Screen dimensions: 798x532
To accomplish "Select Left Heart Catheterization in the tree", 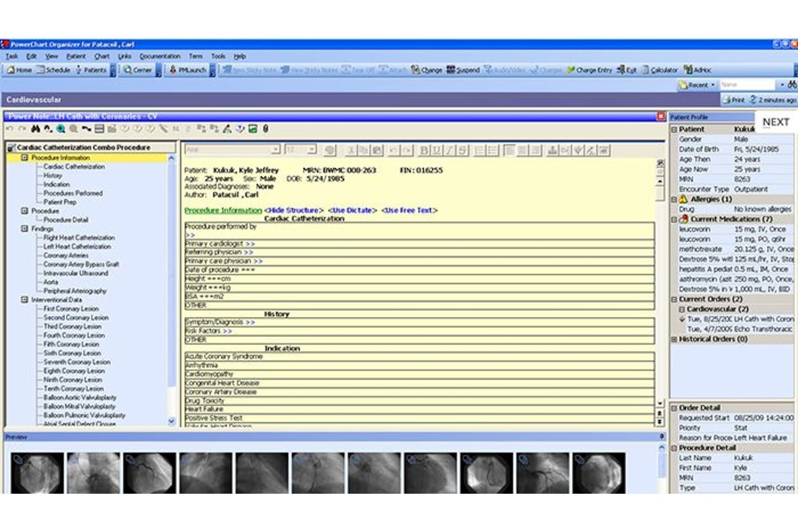I will [77, 246].
